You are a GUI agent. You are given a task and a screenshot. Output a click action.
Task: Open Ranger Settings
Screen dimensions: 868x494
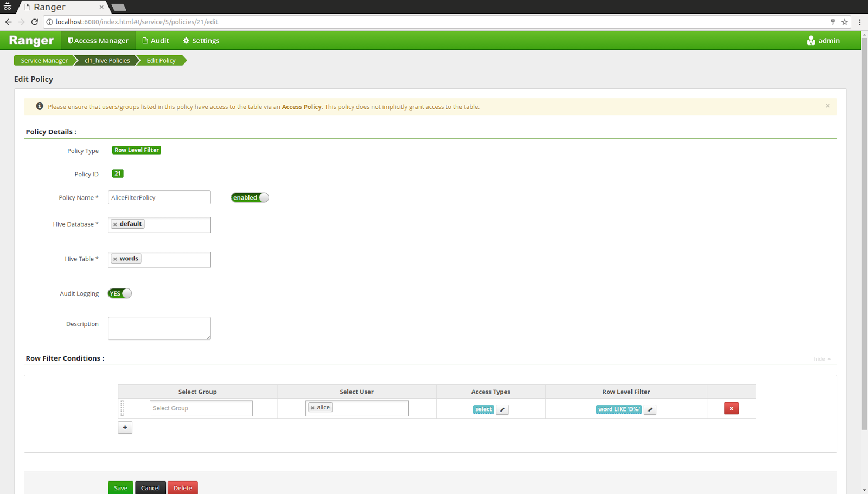pyautogui.click(x=200, y=40)
